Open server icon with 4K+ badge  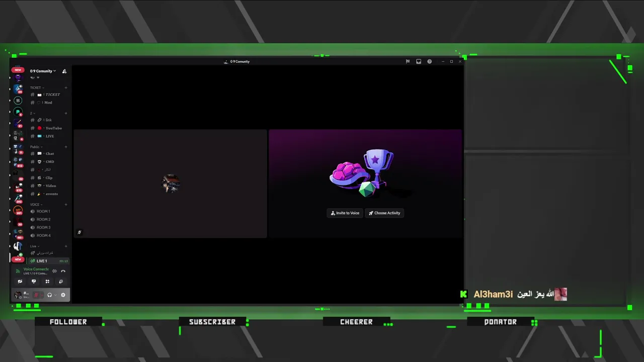click(x=18, y=234)
